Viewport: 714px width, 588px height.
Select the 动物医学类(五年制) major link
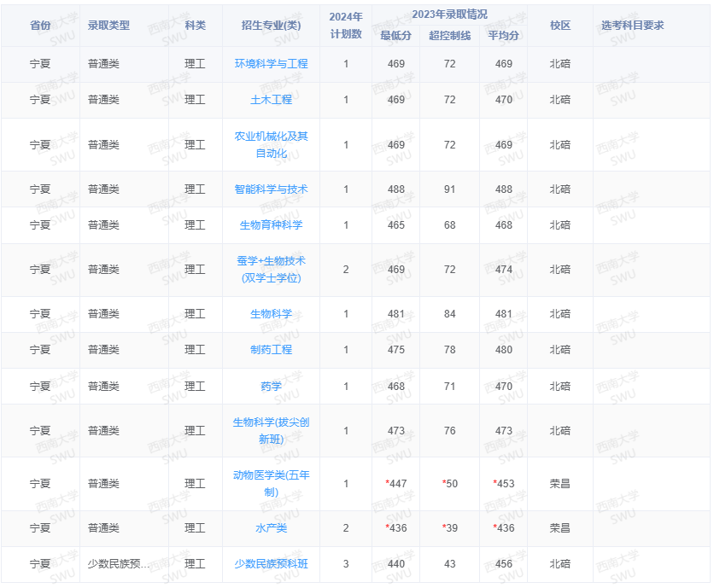click(x=272, y=482)
